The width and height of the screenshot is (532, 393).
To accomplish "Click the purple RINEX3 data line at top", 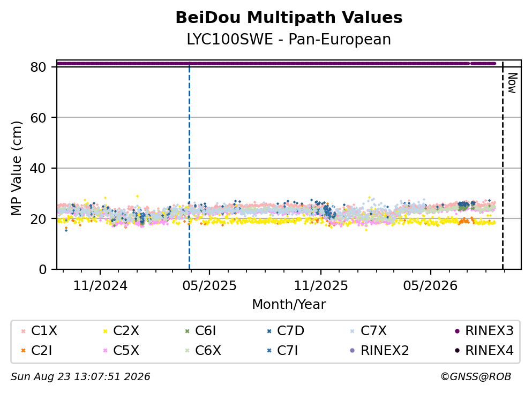I will tap(276, 63).
